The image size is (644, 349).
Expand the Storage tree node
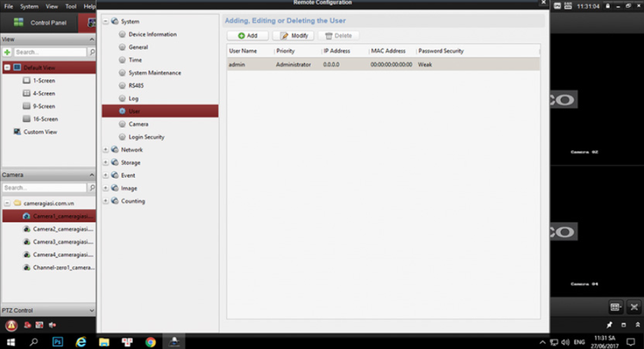106,163
